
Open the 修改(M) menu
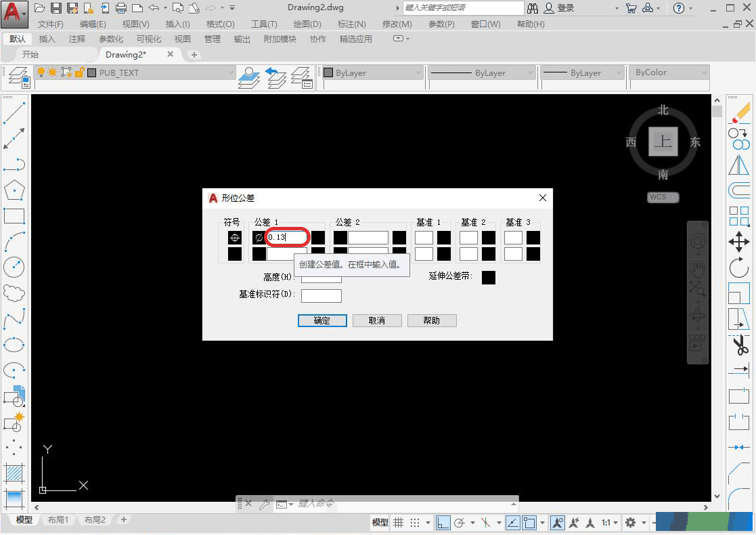[397, 24]
